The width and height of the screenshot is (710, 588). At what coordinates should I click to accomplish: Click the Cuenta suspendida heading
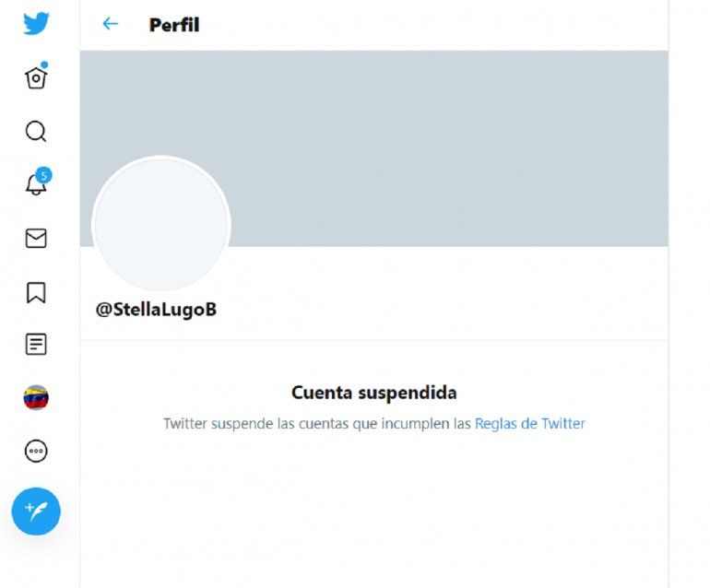tap(374, 393)
